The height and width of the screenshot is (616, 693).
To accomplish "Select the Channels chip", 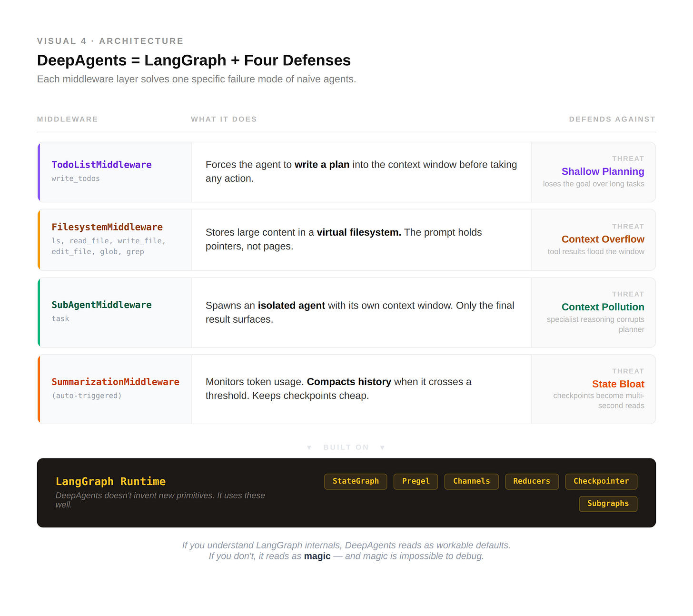I will pyautogui.click(x=471, y=481).
